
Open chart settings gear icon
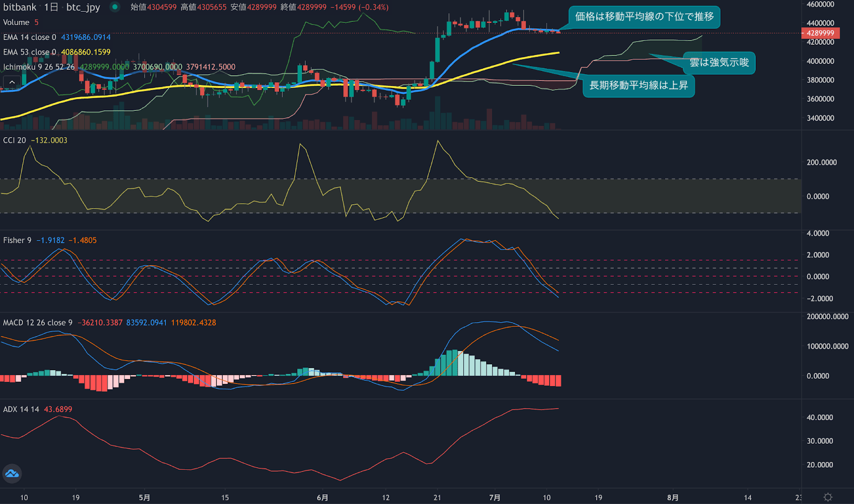click(x=828, y=497)
